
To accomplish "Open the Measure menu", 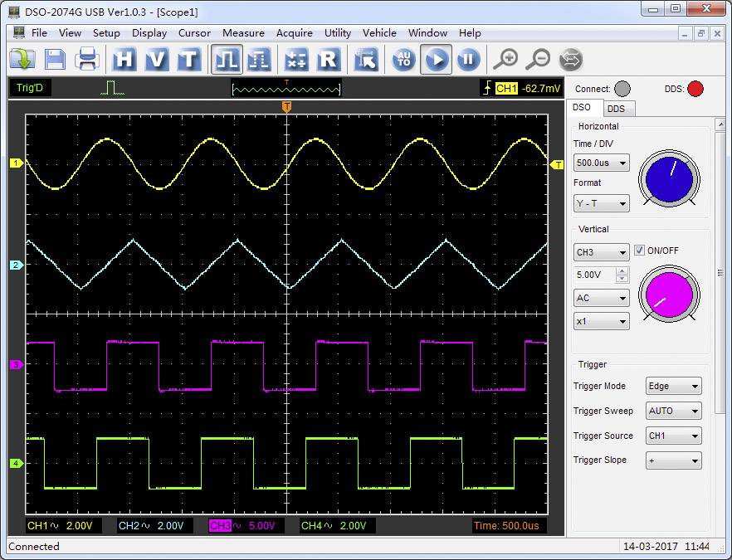I will pyautogui.click(x=243, y=33).
